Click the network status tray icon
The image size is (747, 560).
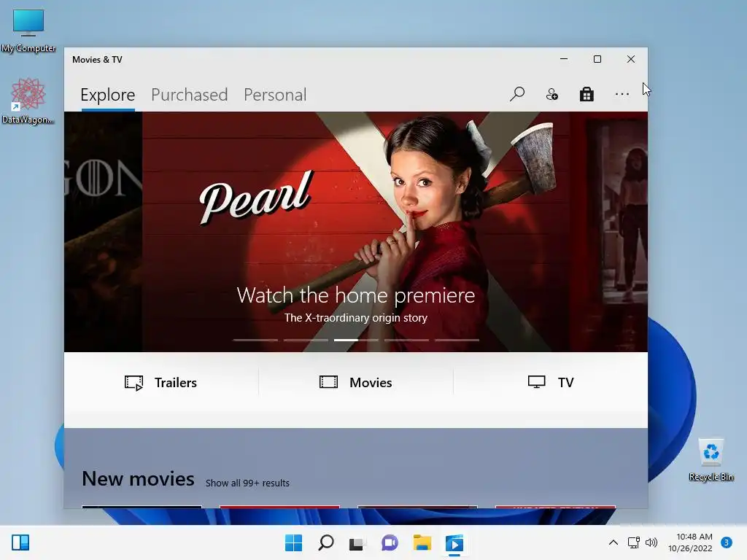point(634,542)
